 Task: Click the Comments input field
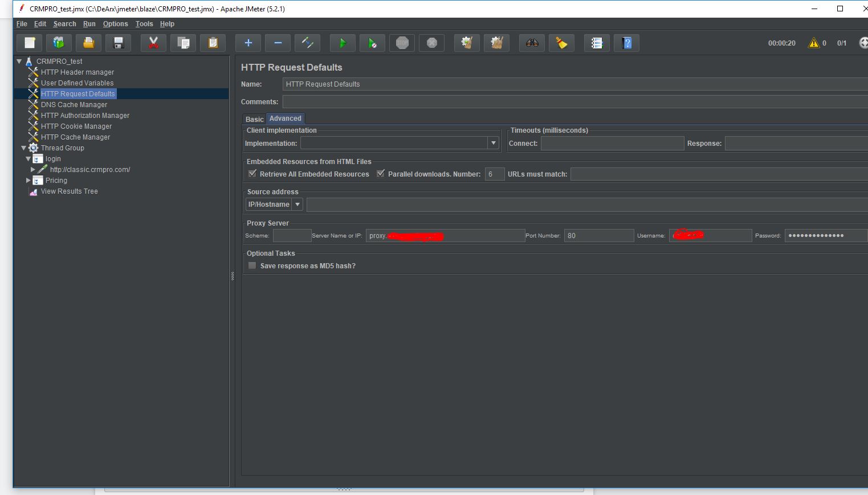coord(575,101)
